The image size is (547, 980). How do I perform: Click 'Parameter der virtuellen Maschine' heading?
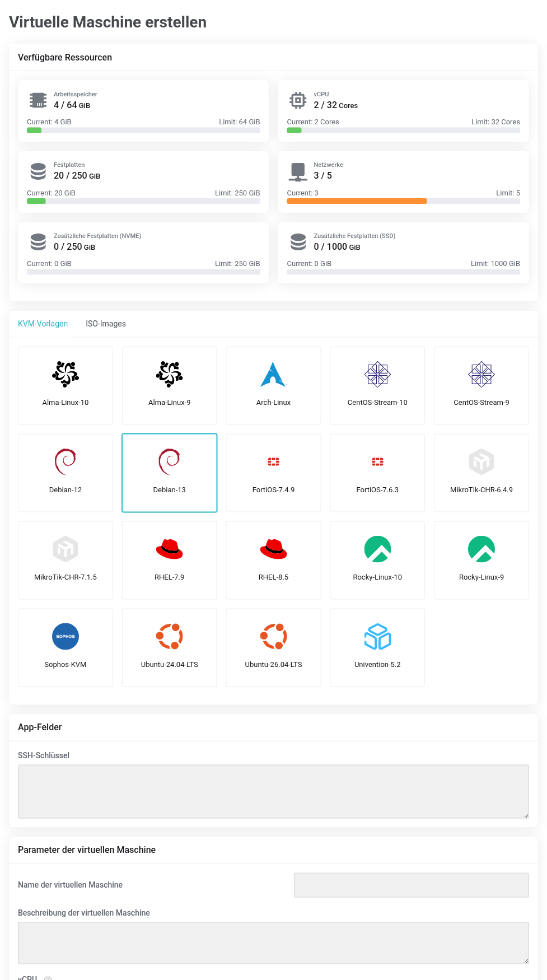(87, 850)
